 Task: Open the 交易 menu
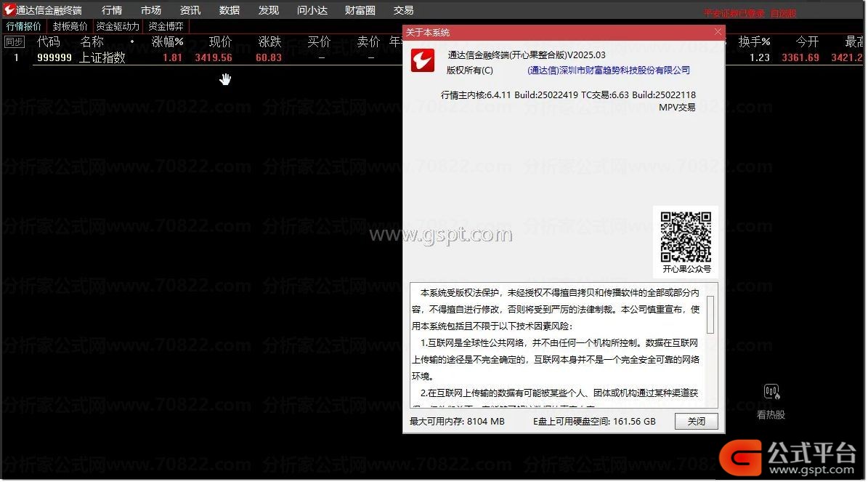coord(404,10)
